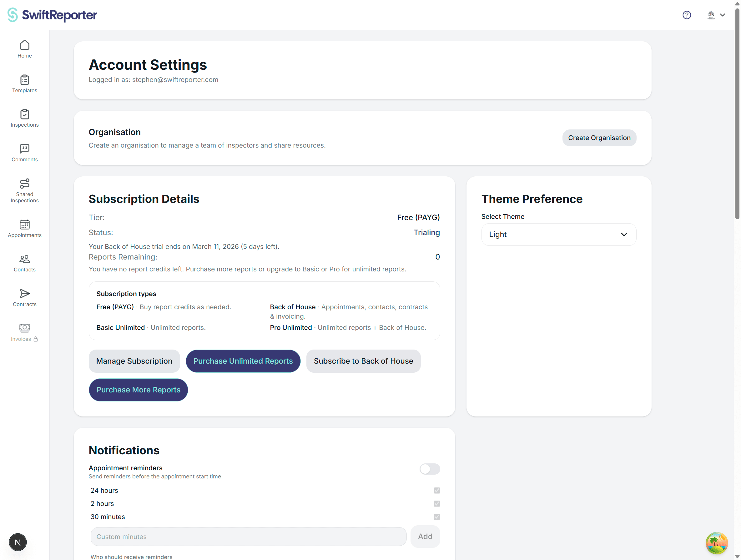Click Subscribe to Back of House
The height and width of the screenshot is (560, 741).
(363, 361)
